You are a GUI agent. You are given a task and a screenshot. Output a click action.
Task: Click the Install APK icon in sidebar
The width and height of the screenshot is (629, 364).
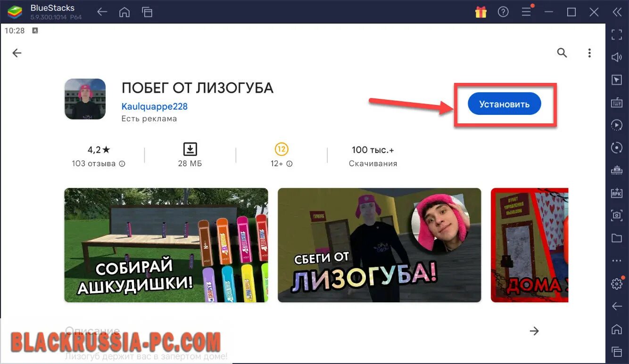[x=617, y=193]
